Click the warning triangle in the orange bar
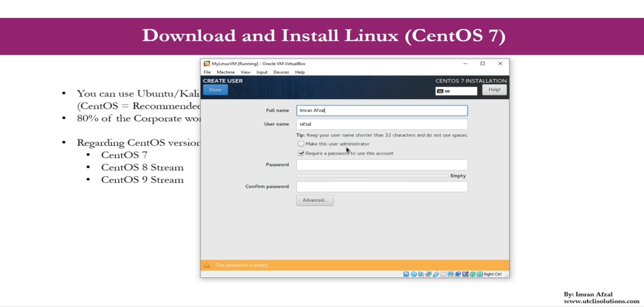 [x=207, y=265]
